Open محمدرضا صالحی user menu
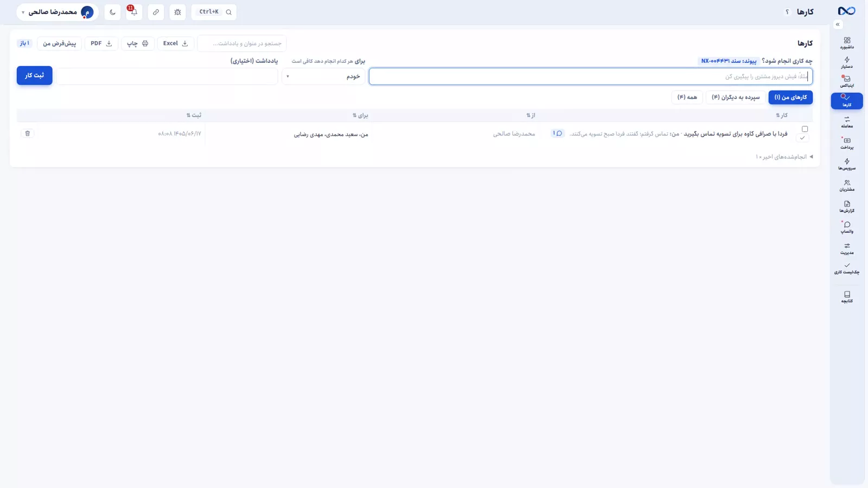The width and height of the screenshot is (868, 488). click(x=58, y=12)
